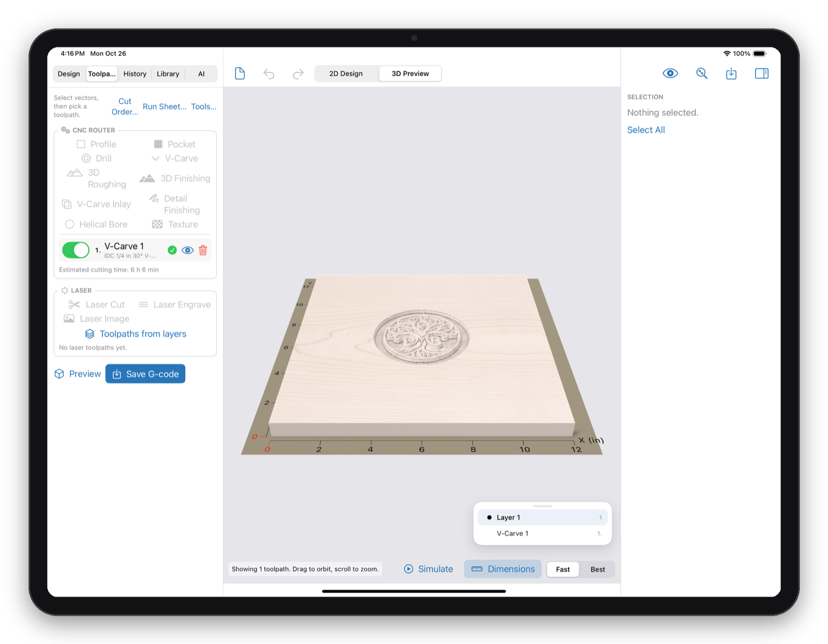Choose the 3D Finishing toolpath
Screen dimensions: 828x644
(x=175, y=178)
